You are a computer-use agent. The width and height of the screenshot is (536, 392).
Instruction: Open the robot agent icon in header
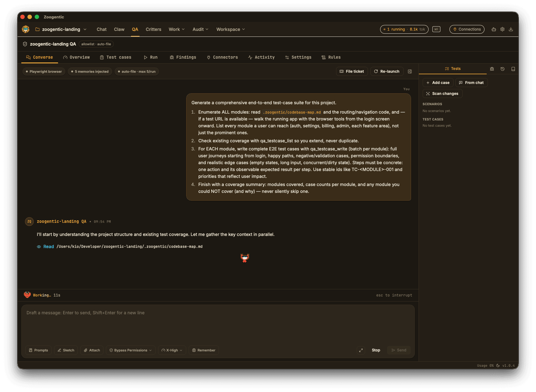(x=494, y=29)
